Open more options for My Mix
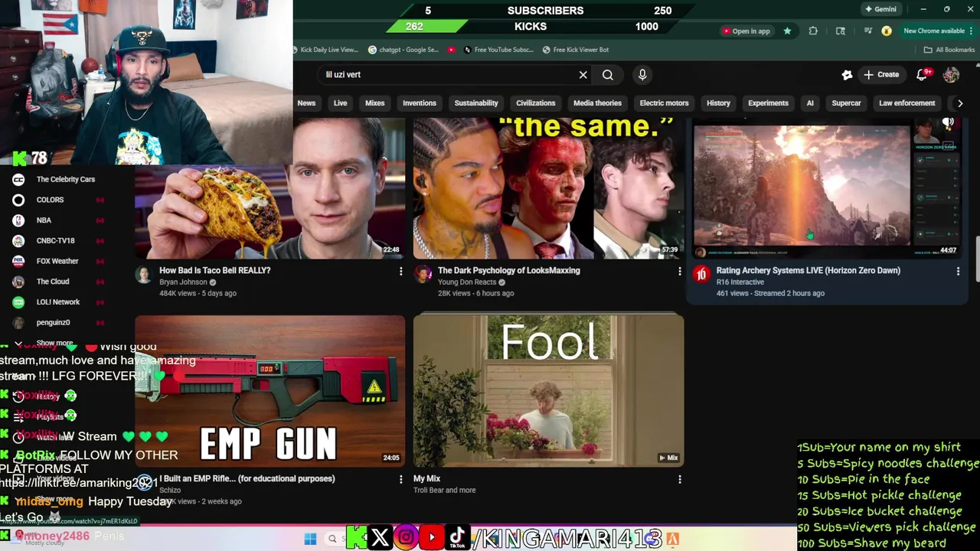 [679, 479]
